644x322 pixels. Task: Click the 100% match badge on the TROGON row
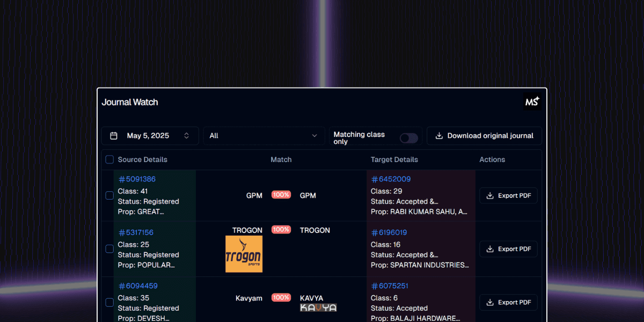[281, 230]
